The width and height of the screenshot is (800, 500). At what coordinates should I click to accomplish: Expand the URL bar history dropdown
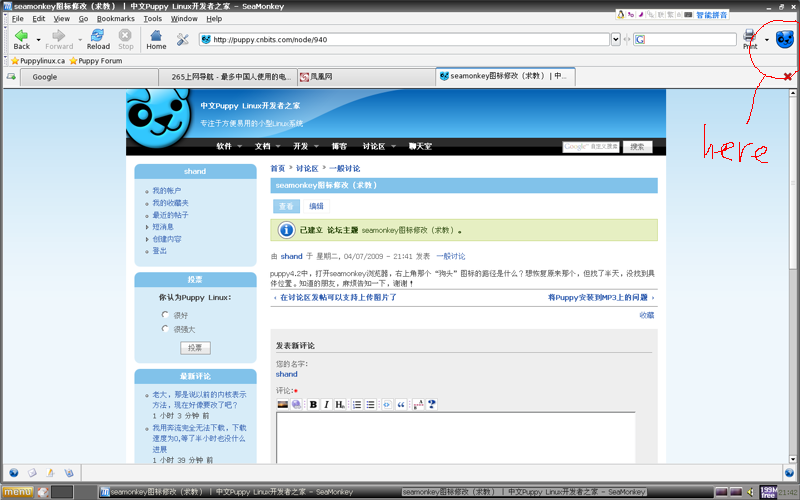point(615,39)
